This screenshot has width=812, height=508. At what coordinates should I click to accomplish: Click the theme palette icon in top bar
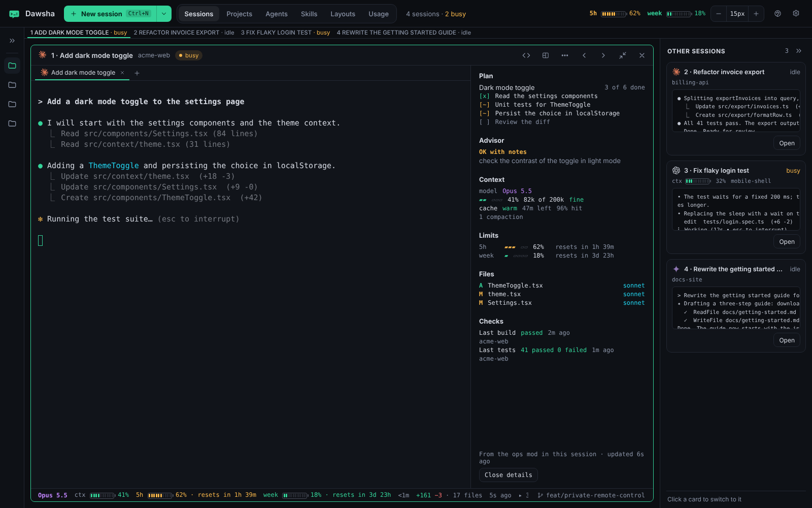(x=777, y=14)
